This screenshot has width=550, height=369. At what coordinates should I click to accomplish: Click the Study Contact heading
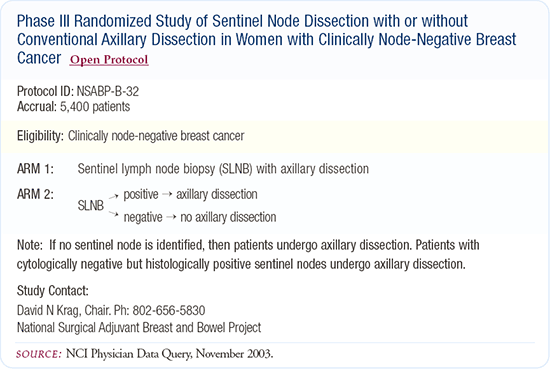pos(53,291)
